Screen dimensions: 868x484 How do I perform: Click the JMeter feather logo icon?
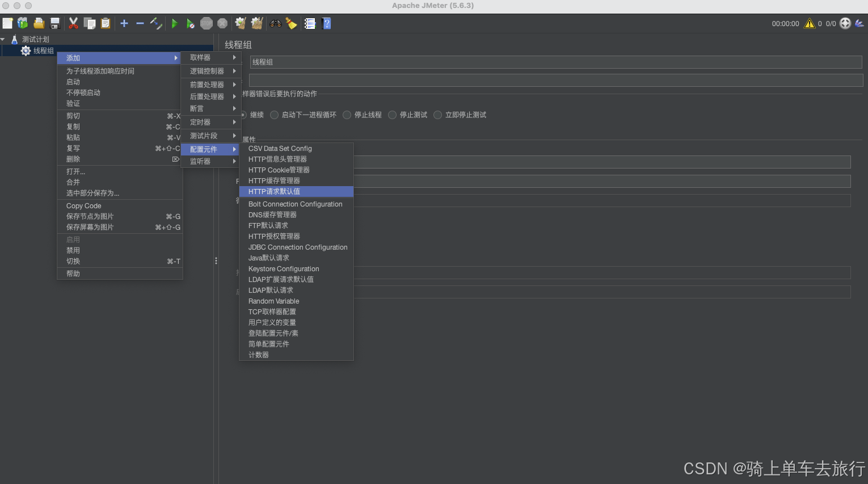(x=859, y=23)
